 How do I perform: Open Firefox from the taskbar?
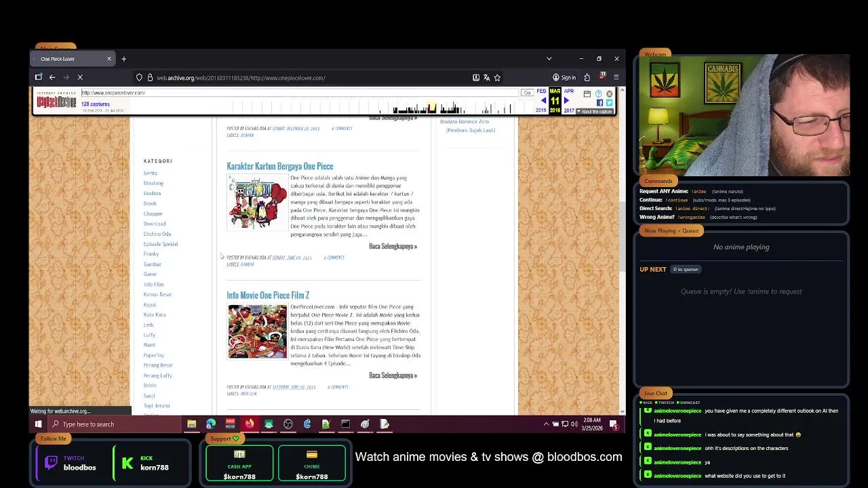(x=250, y=424)
